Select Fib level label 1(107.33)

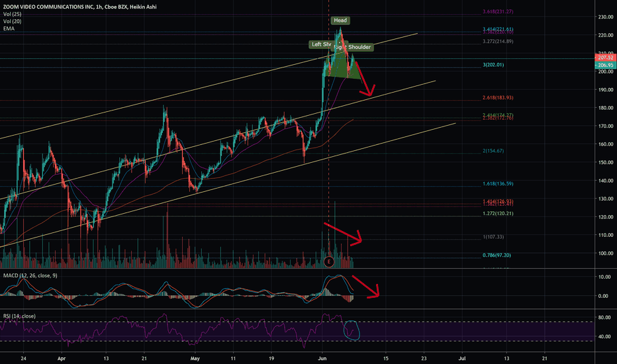pyautogui.click(x=493, y=237)
